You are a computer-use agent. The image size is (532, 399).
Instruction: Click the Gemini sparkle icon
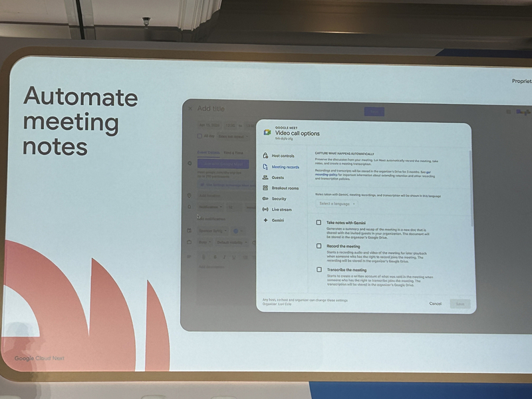[x=265, y=220]
